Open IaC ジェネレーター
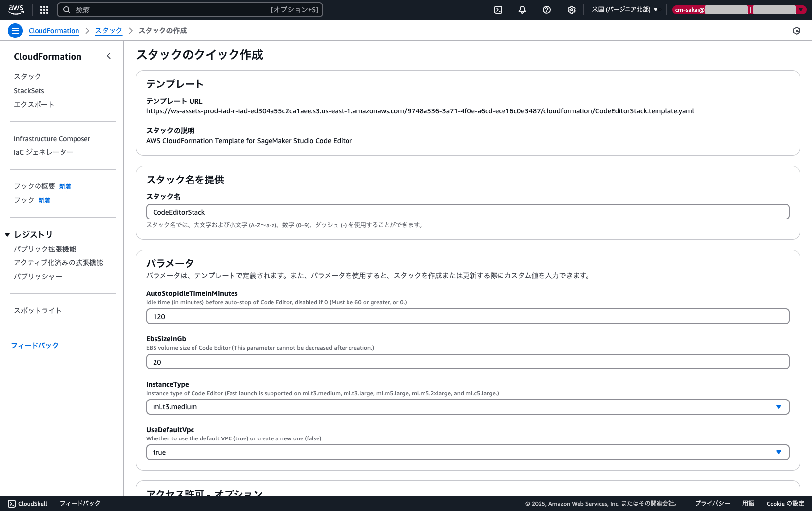Screen dimensions: 812x511 43,152
